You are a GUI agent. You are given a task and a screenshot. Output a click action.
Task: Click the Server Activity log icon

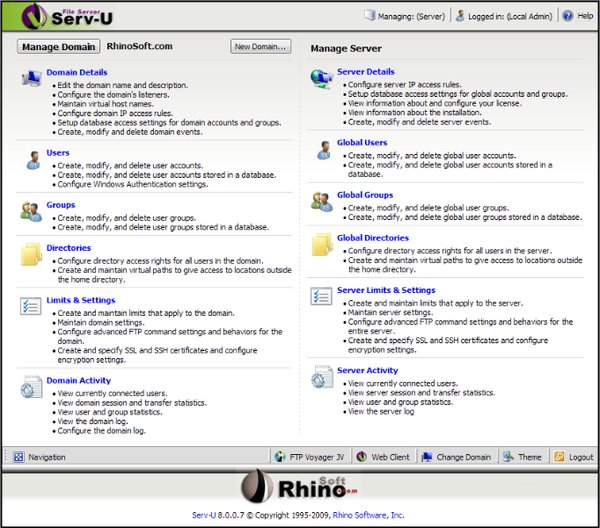pos(322,377)
